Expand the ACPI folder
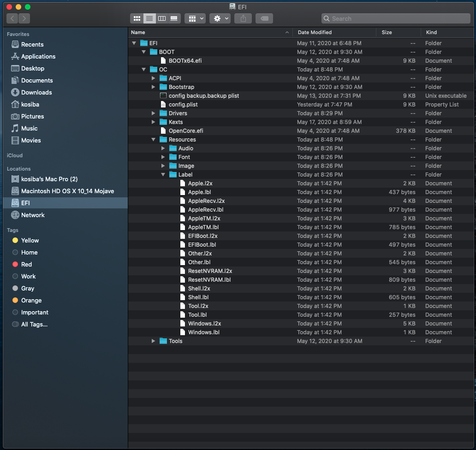The image size is (476, 450). pos(153,78)
